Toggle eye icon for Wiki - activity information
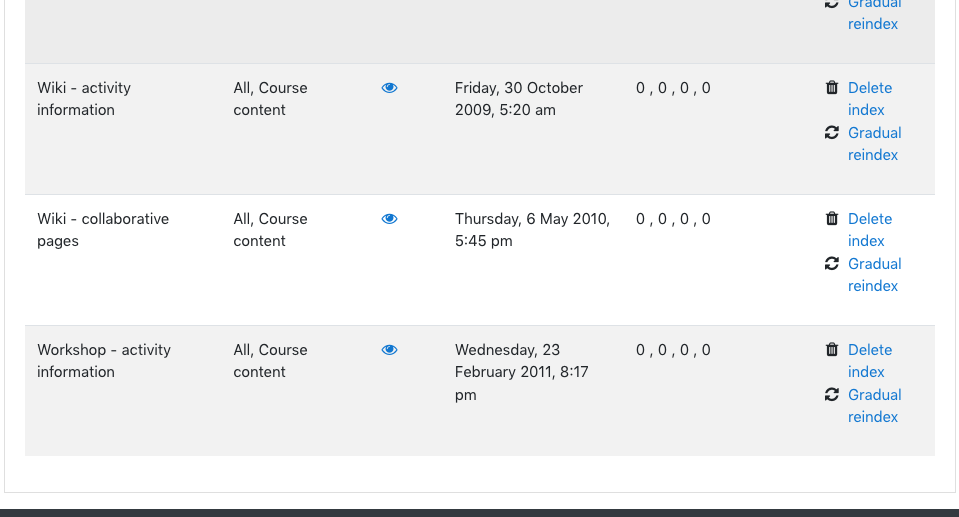This screenshot has height=517, width=959. (390, 88)
